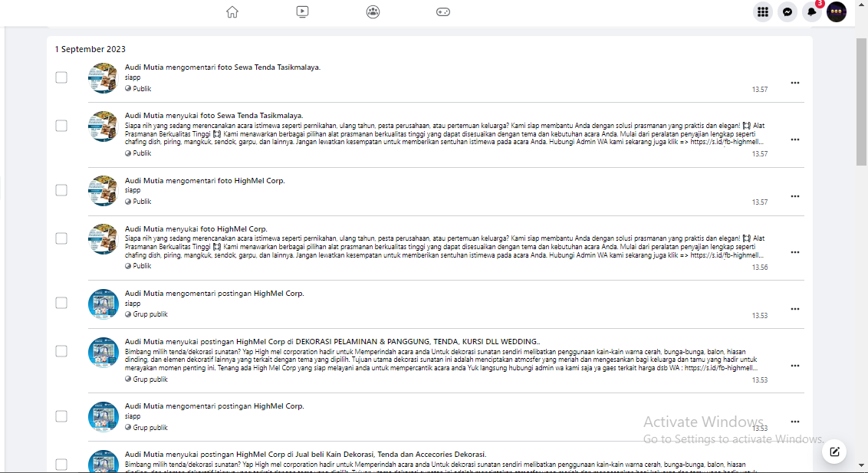Click the page vertical scrollbar thumb
This screenshot has width=868, height=473.
[x=861, y=102]
